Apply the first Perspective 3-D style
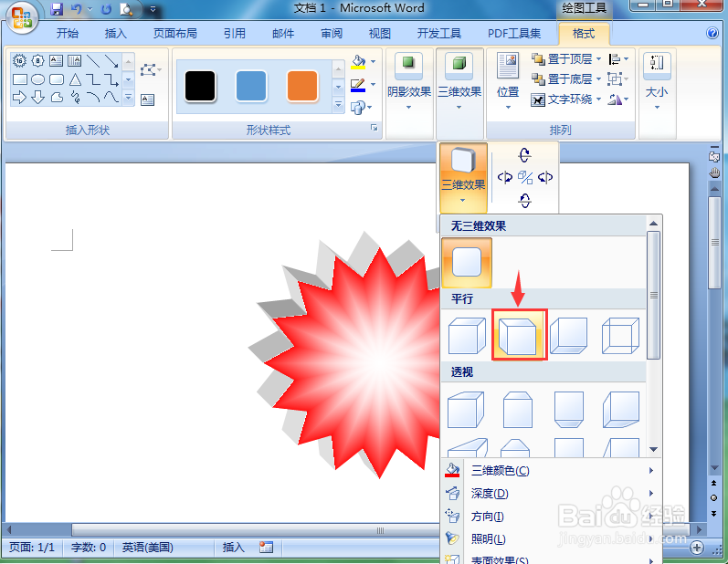The width and height of the screenshot is (728, 564). click(467, 409)
